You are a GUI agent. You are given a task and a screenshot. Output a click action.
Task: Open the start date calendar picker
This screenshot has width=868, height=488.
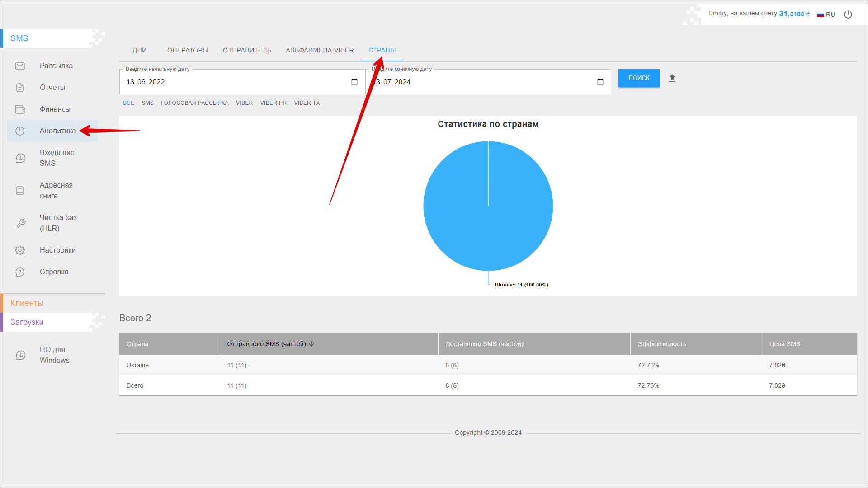click(354, 82)
